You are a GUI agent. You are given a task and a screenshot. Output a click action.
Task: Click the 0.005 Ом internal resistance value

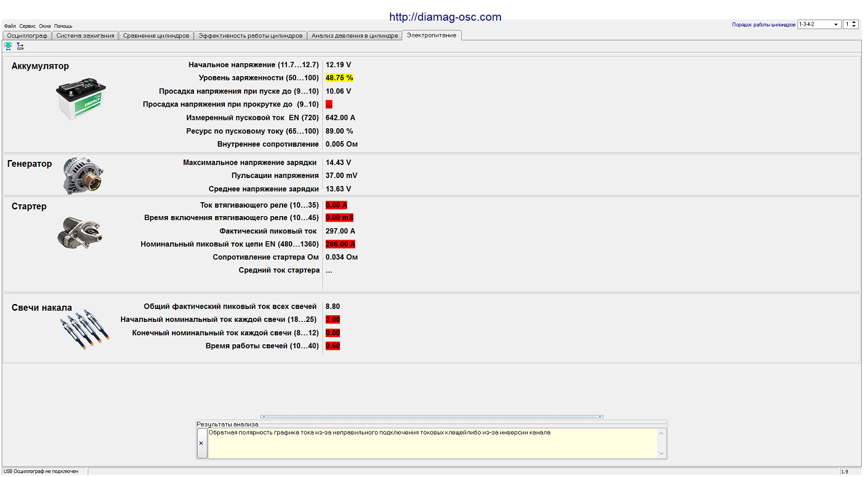(341, 144)
